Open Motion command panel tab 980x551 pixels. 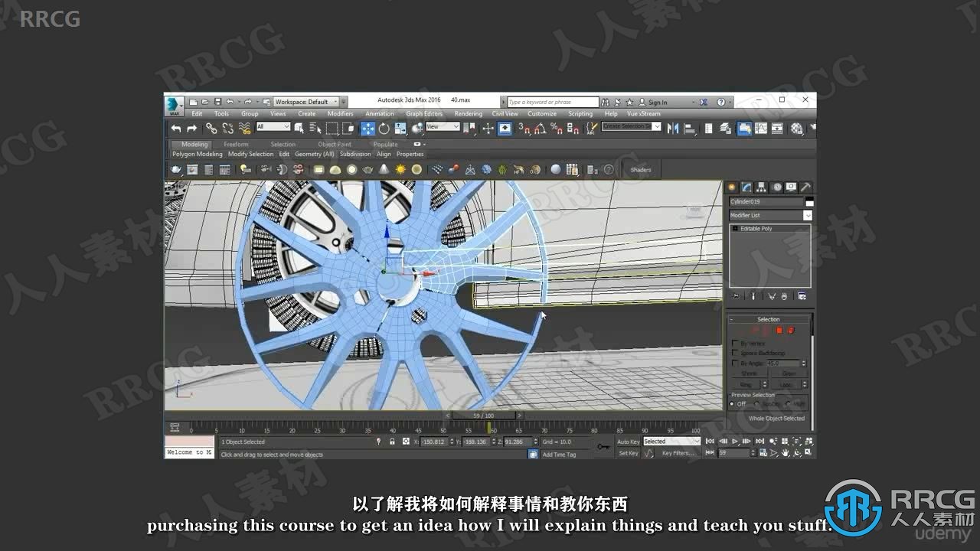(x=776, y=187)
